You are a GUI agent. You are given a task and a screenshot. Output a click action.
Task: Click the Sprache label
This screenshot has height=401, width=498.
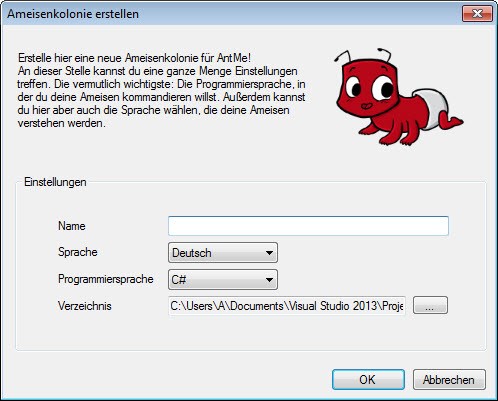tap(78, 252)
